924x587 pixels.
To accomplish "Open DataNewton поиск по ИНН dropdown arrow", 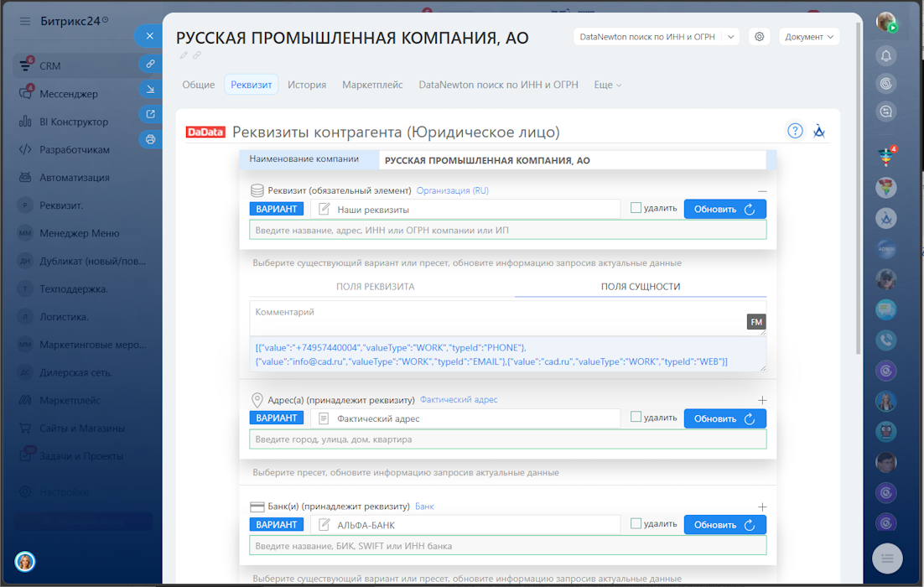I will pyautogui.click(x=731, y=37).
